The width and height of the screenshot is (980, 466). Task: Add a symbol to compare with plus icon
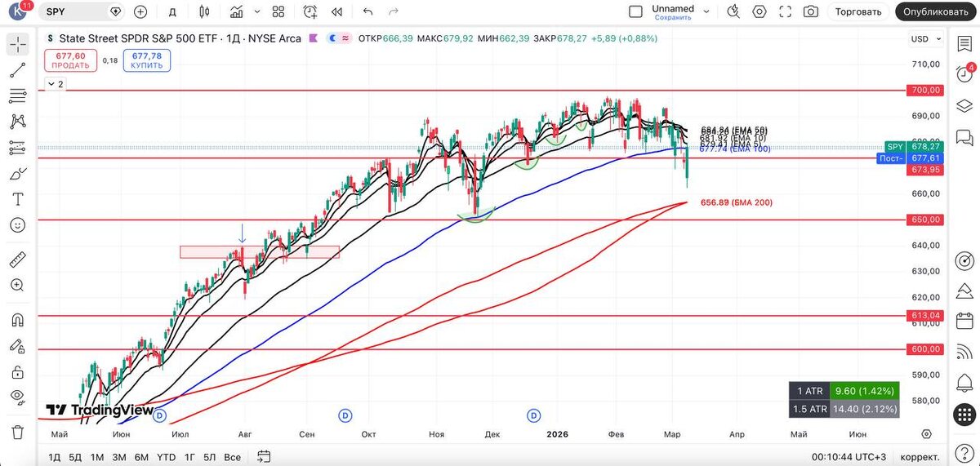tap(140, 11)
